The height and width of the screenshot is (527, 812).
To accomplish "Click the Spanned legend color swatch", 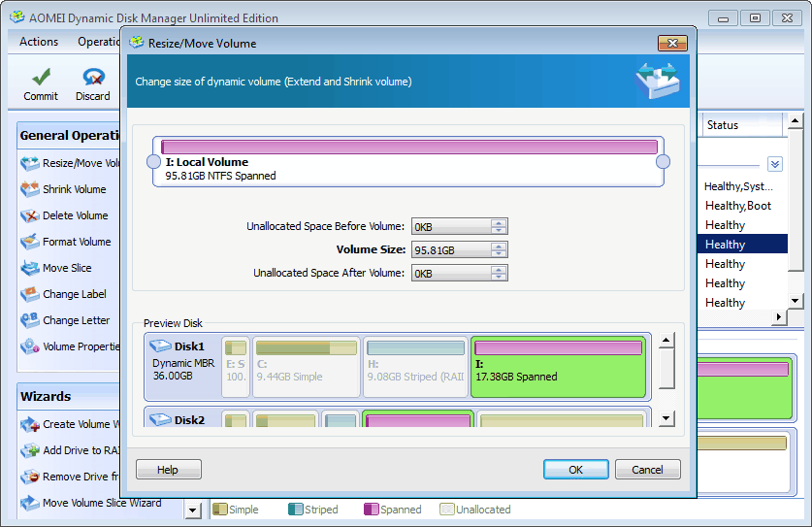I will click(372, 509).
